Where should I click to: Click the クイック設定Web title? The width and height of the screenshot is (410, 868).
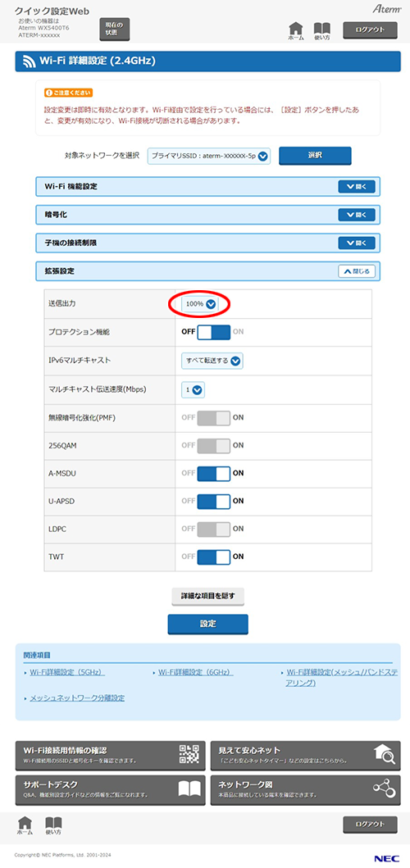(x=52, y=11)
